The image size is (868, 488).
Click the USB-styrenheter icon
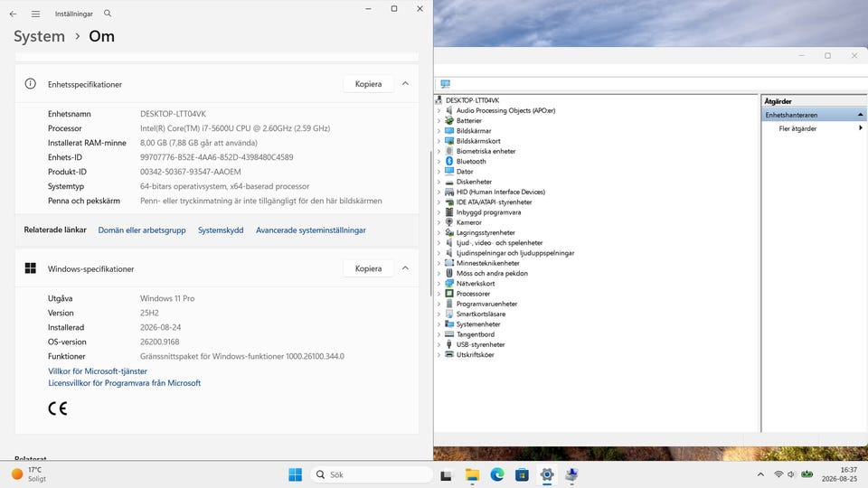[x=449, y=344]
